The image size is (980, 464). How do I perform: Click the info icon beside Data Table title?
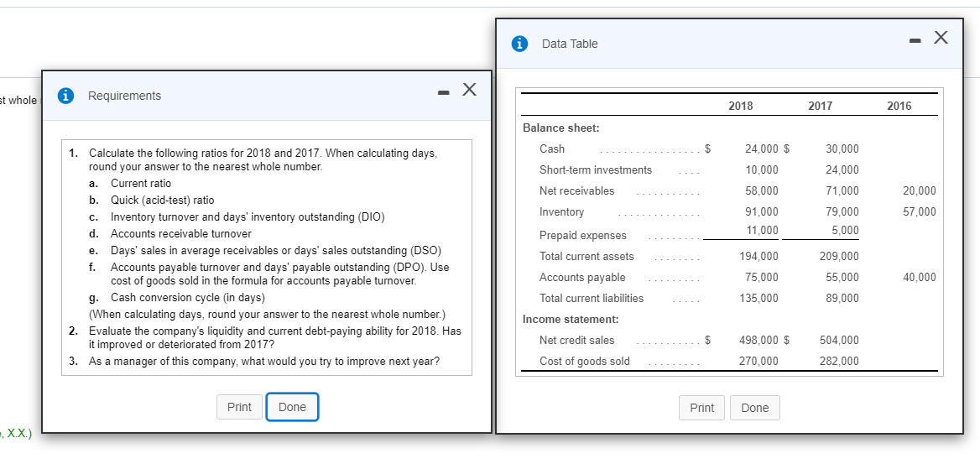click(x=519, y=44)
